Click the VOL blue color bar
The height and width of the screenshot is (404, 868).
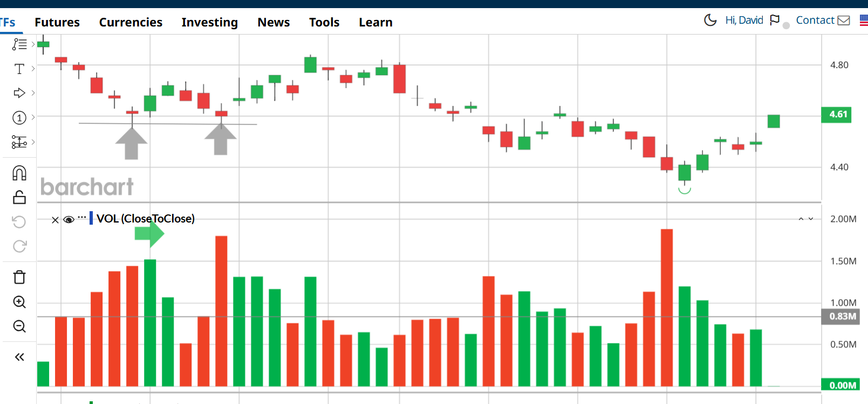tap(91, 218)
